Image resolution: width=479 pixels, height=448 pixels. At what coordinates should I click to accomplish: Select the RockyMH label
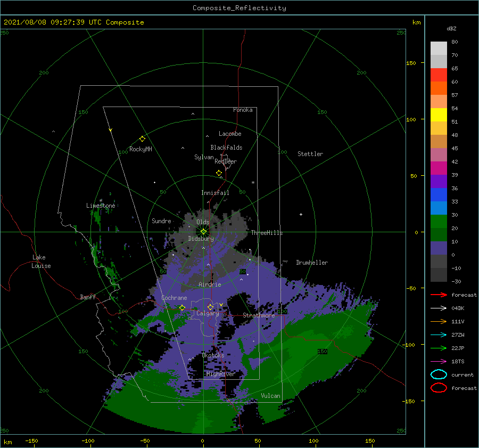pyautogui.click(x=141, y=149)
